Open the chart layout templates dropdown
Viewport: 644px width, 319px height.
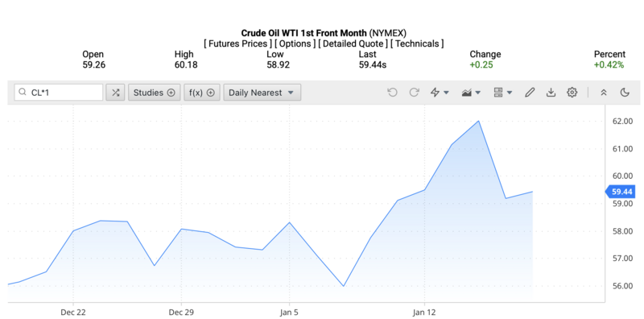[x=502, y=93]
